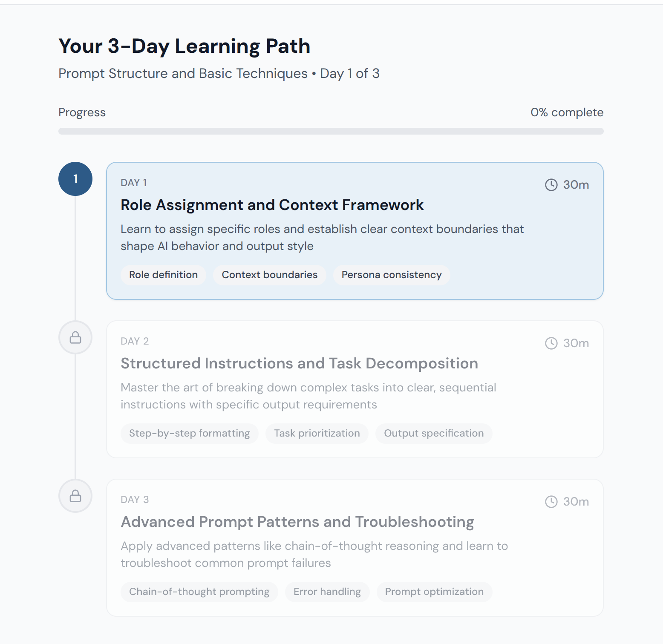Toggle the Persona consistency tag
663x644 pixels.
click(391, 275)
